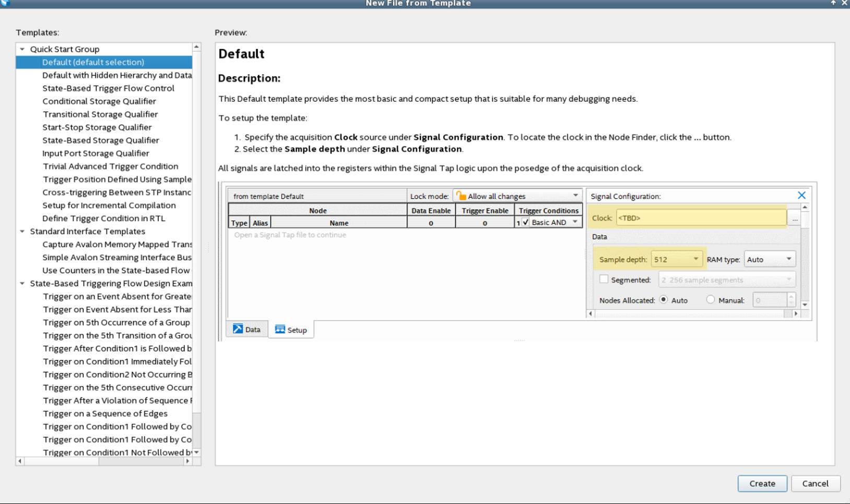Click the Data tab icon
The width and height of the screenshot is (850, 504).
point(238,329)
